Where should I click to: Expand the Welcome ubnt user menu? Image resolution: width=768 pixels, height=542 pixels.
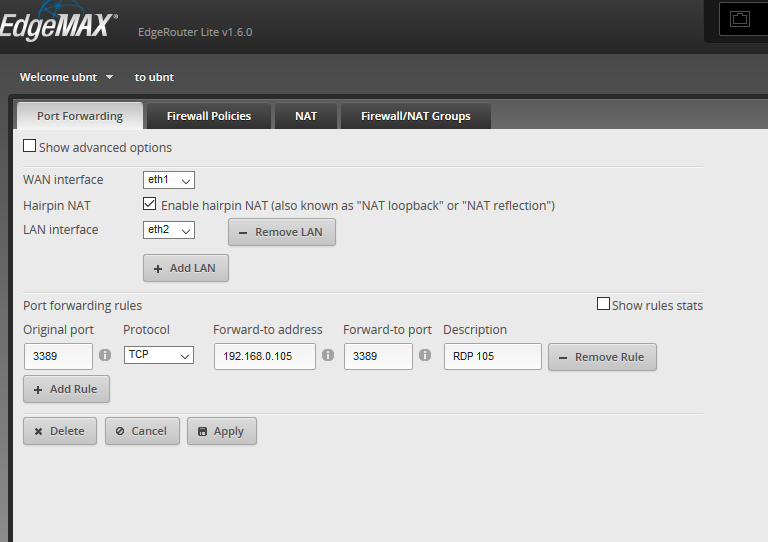66,77
